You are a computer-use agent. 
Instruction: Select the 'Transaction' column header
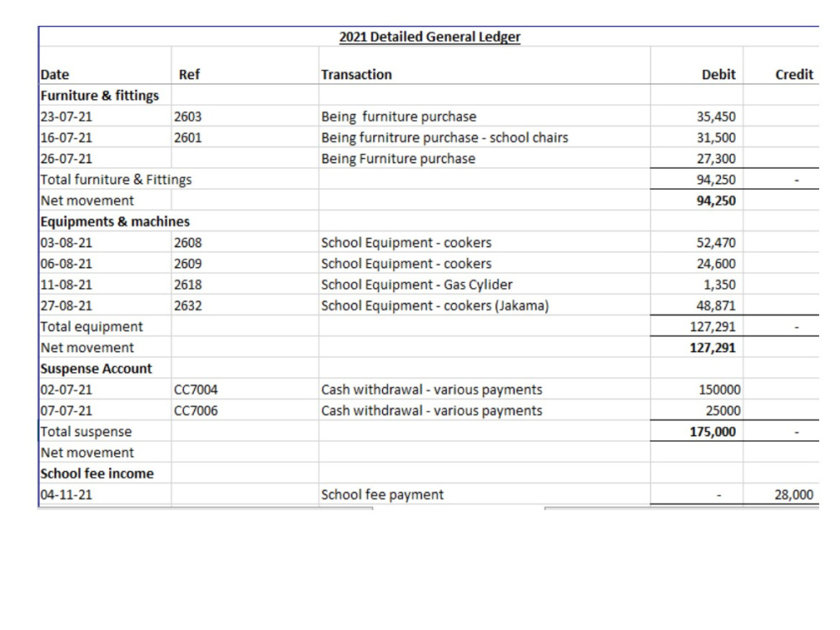point(356,75)
